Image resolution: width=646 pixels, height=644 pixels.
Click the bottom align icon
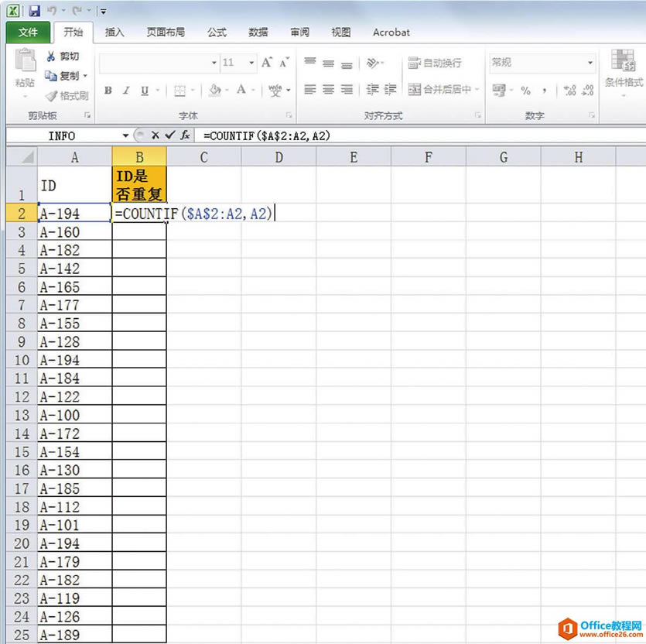(x=347, y=64)
